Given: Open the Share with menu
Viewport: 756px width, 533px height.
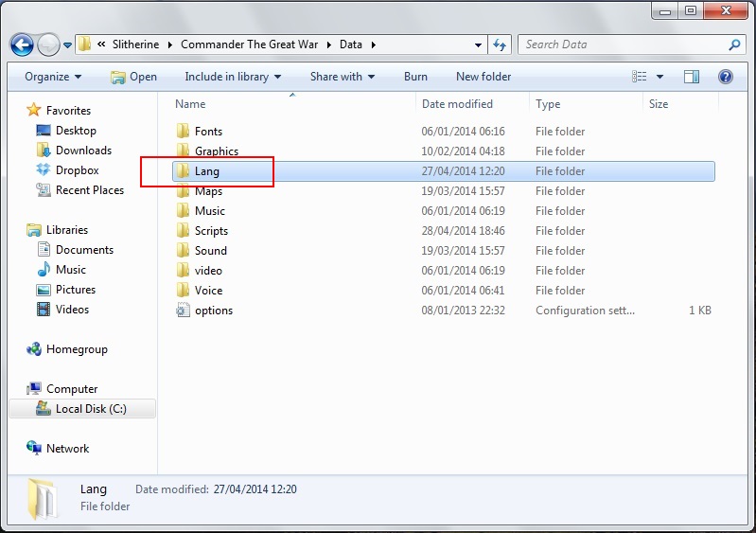Looking at the screenshot, I should pyautogui.click(x=343, y=77).
